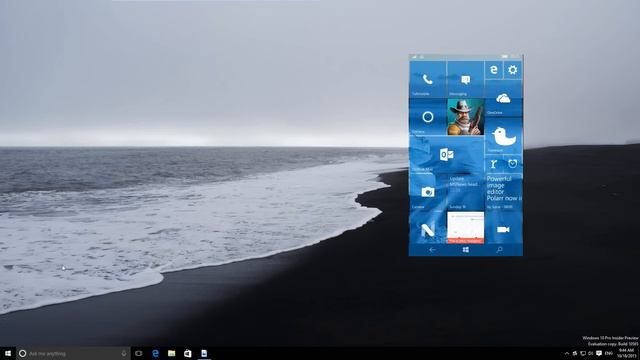Screen dimensions: 640x360
Task: Launch the cowboy game tile
Action: [x=465, y=117]
